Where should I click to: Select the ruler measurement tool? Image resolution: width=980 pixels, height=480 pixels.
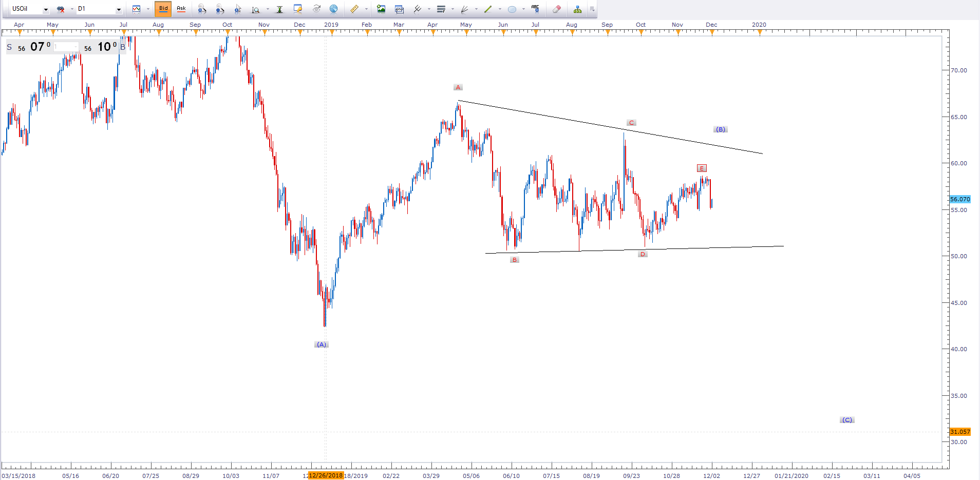(354, 9)
